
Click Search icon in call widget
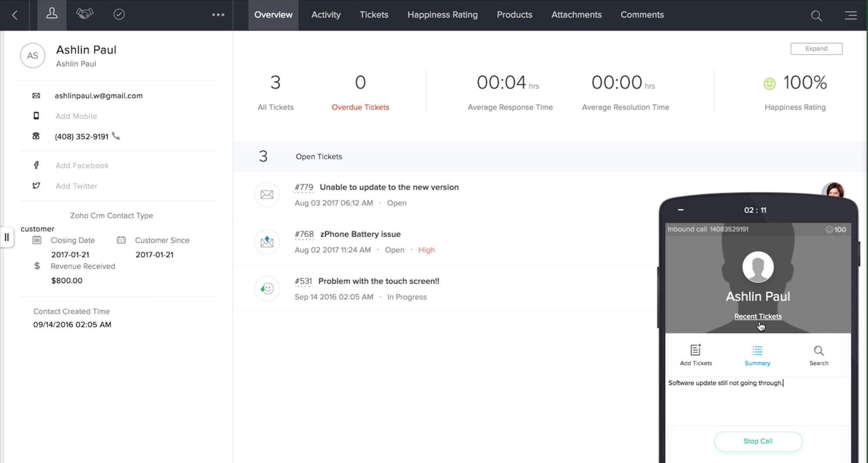click(818, 355)
